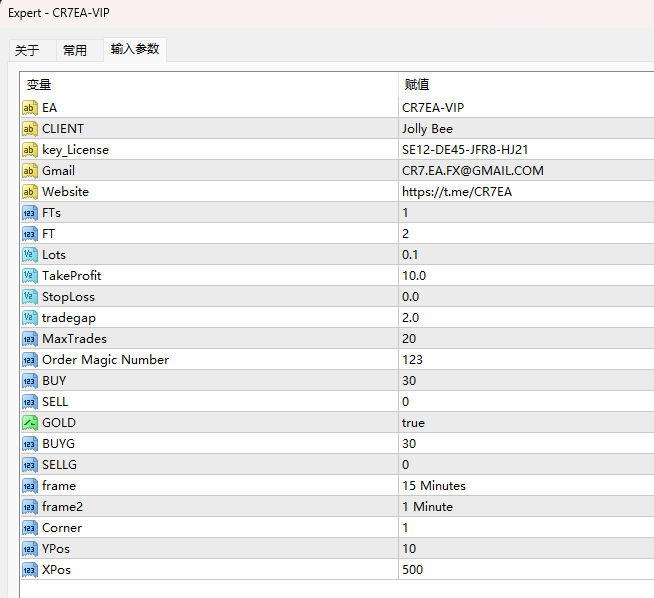
Task: Click the integer icon beside FTs
Action: (30, 213)
